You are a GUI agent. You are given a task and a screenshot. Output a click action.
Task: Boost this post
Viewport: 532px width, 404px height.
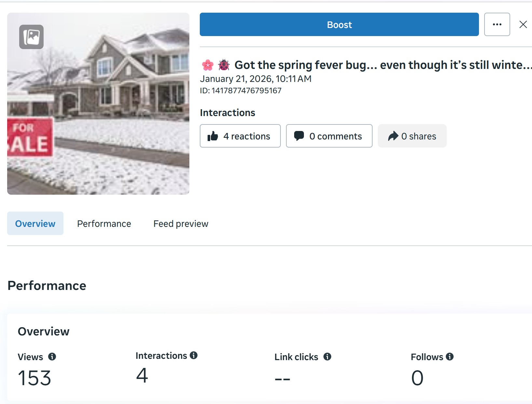339,24
